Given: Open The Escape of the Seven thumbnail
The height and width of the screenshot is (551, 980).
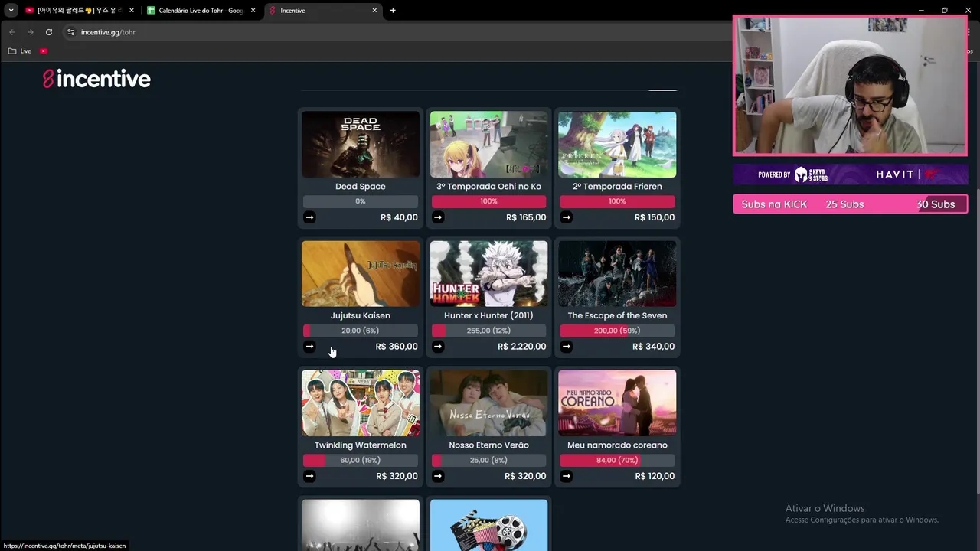Looking at the screenshot, I should (617, 274).
